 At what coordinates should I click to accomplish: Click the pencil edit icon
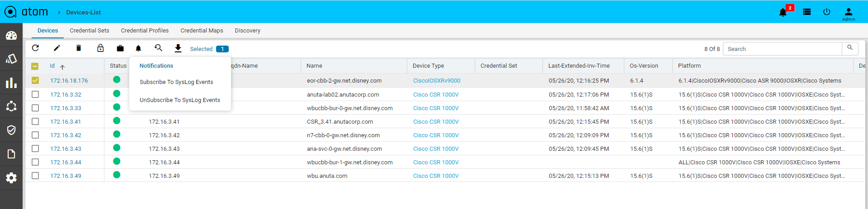coord(57,48)
